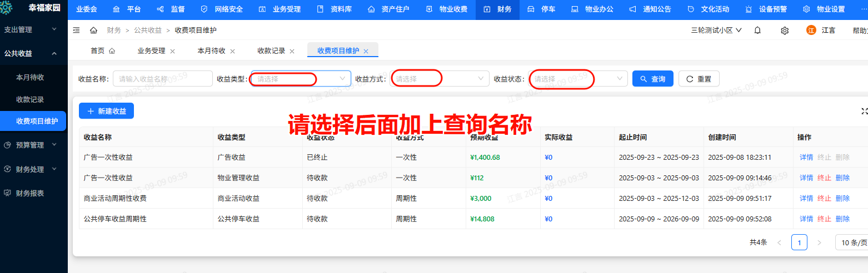
Task: Close the 收款记录 tab
Action: pos(291,51)
